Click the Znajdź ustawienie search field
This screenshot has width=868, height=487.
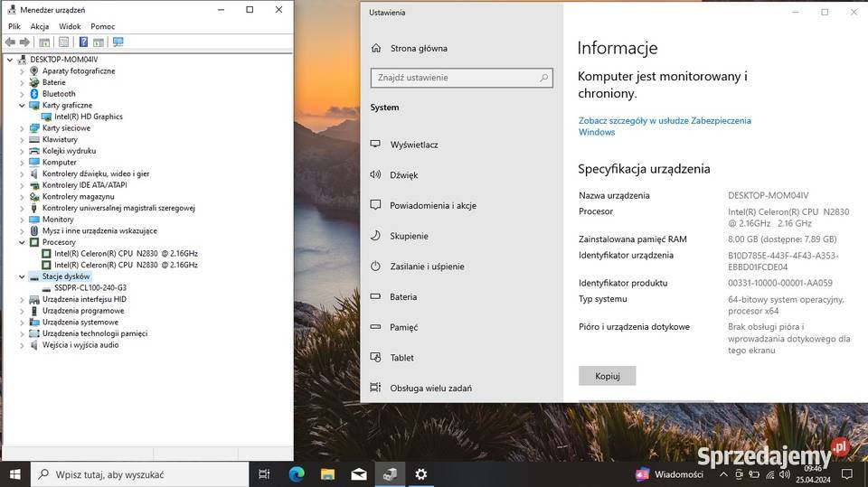(462, 78)
